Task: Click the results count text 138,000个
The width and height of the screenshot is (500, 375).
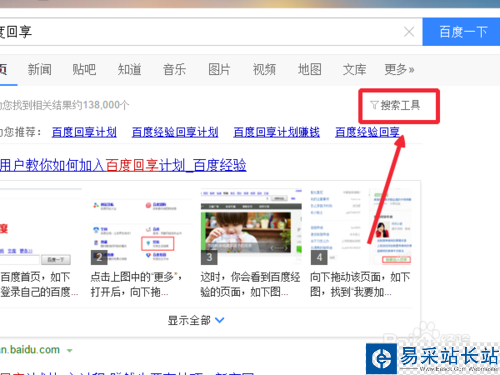Action: [106, 105]
